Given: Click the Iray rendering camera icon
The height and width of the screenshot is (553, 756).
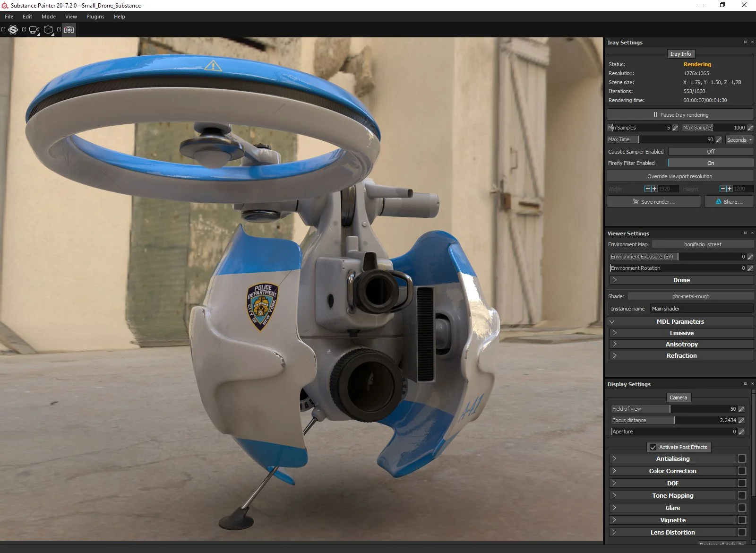Looking at the screenshot, I should point(69,30).
